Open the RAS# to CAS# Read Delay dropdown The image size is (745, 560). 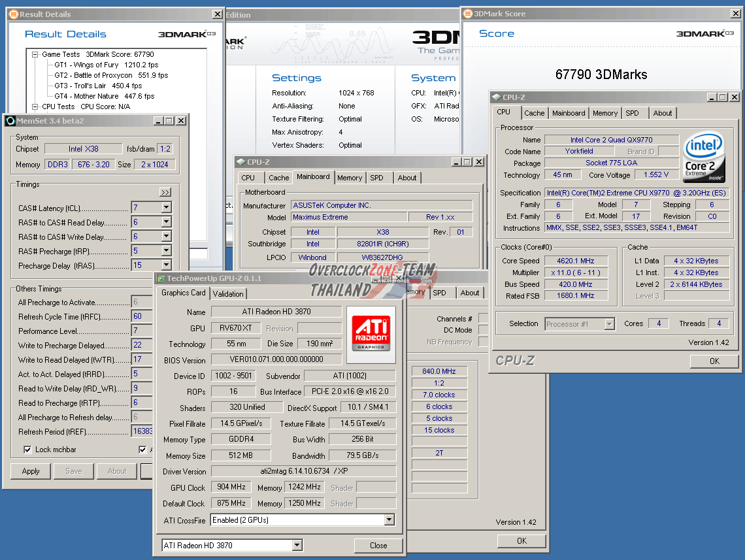166,222
